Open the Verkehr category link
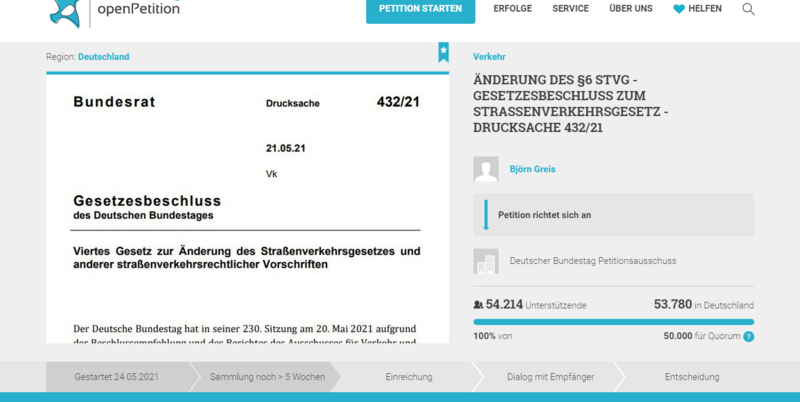This screenshot has width=800, height=402. pos(489,57)
